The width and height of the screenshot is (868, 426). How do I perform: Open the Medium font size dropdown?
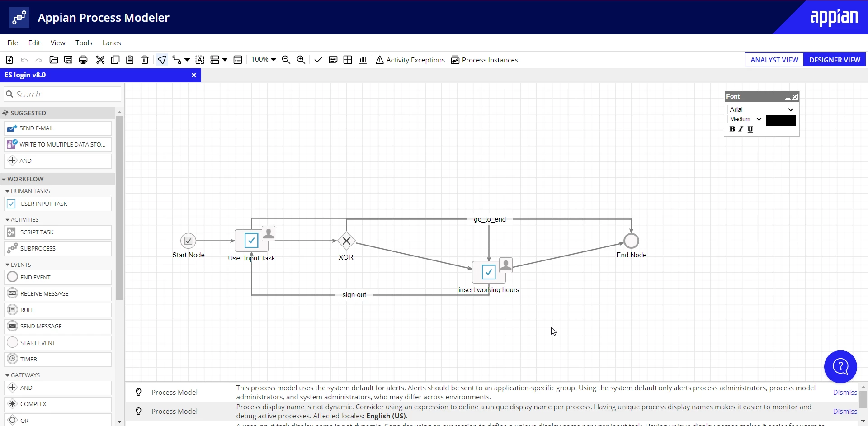(745, 119)
